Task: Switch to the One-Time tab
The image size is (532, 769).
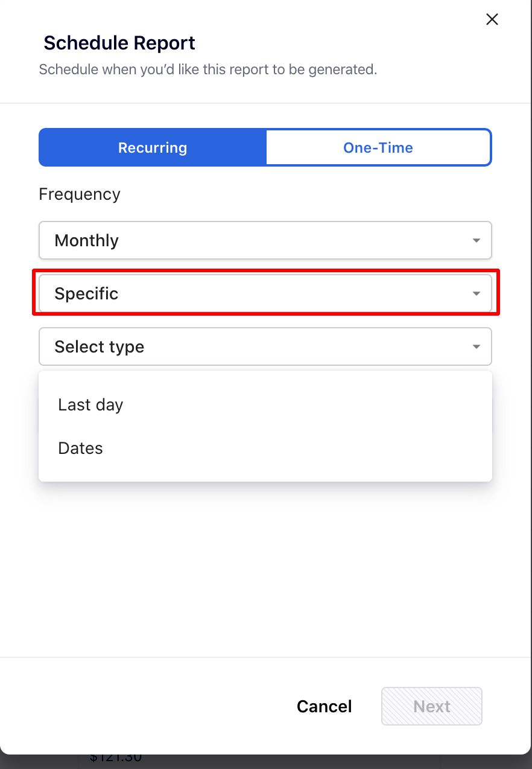Action: click(378, 148)
